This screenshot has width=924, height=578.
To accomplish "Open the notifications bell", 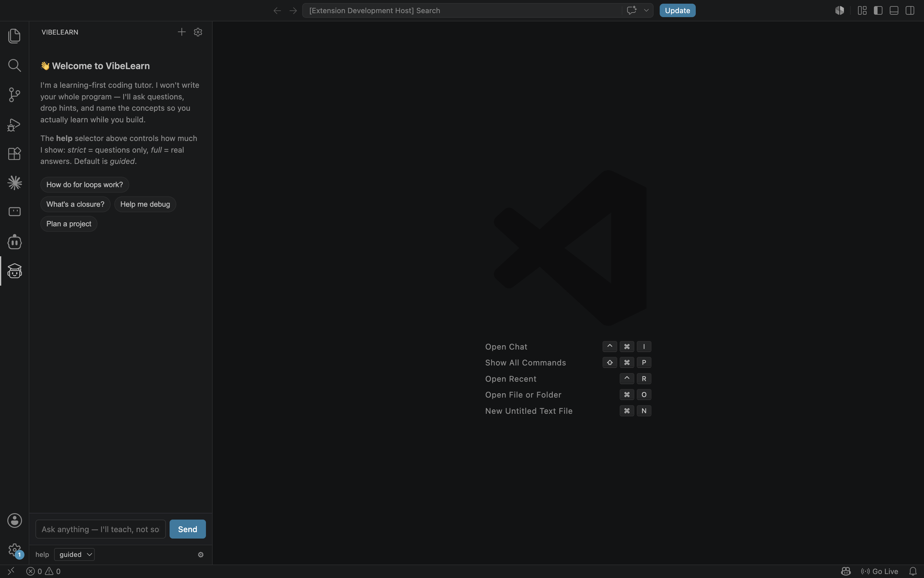I will 913,572.
